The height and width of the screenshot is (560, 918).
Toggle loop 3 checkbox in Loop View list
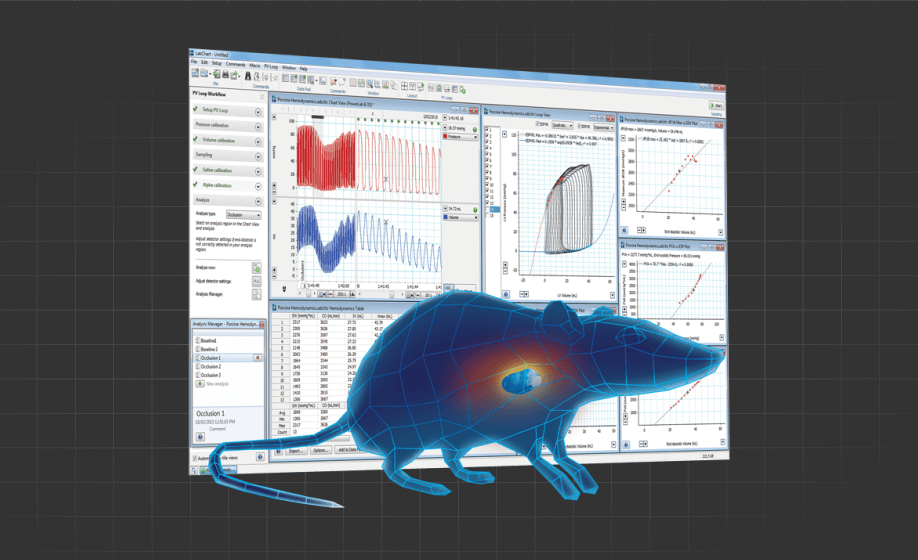[x=487, y=142]
